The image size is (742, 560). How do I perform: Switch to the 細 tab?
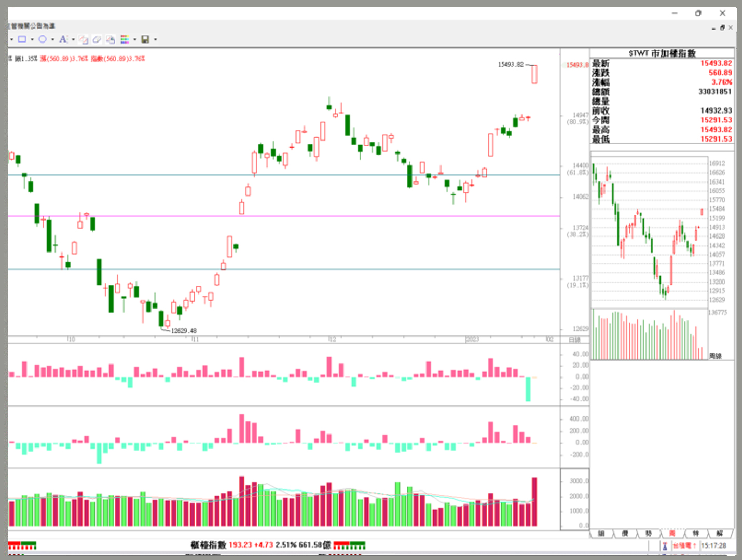coord(602,534)
